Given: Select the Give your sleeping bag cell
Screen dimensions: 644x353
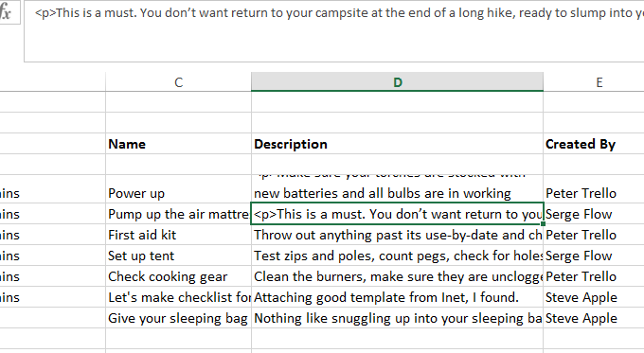Looking at the screenshot, I should pos(178,319).
